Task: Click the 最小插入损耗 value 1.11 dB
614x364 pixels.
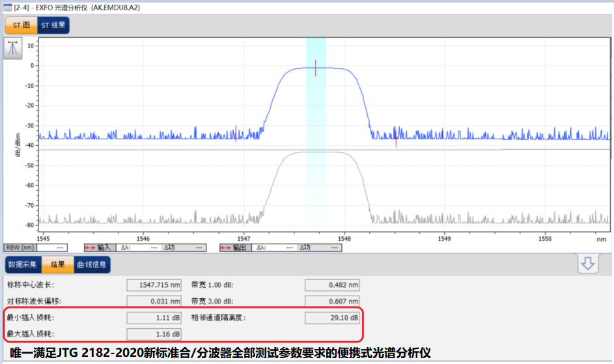Action: (x=154, y=318)
